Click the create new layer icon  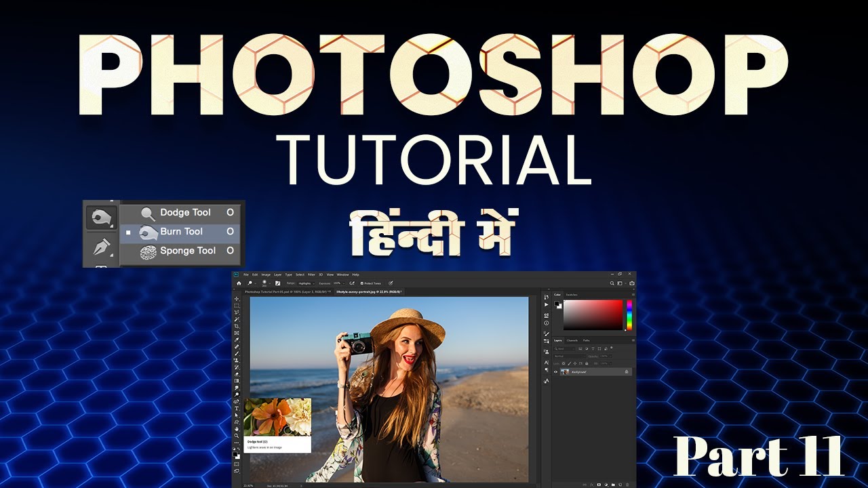point(620,485)
